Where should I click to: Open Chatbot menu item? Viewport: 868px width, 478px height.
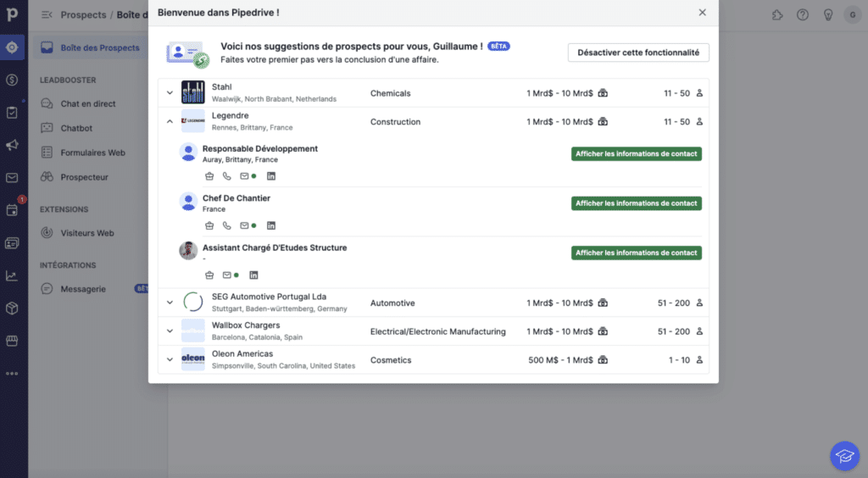76,128
